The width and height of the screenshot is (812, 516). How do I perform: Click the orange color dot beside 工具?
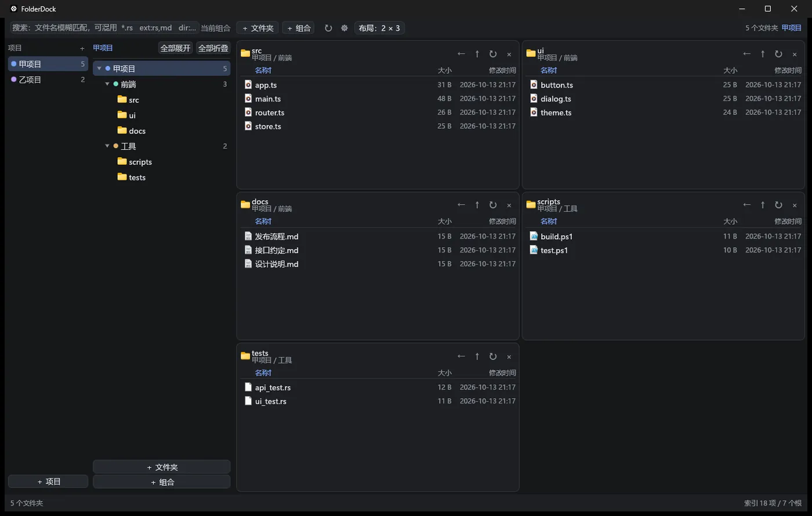tap(116, 146)
